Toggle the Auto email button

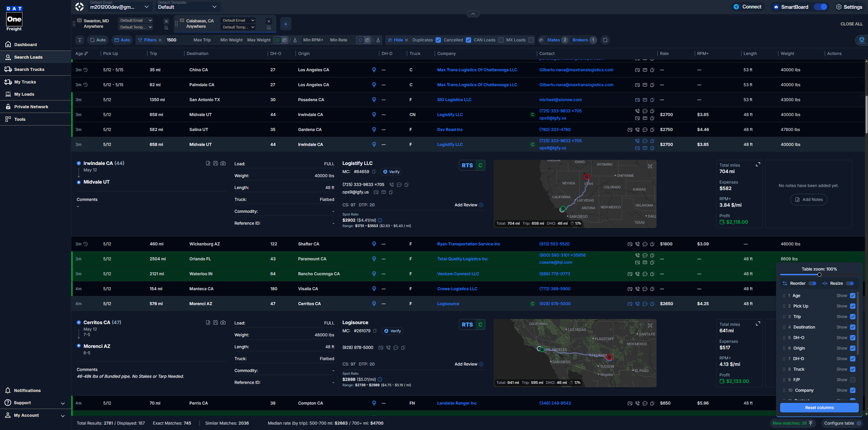tap(122, 40)
